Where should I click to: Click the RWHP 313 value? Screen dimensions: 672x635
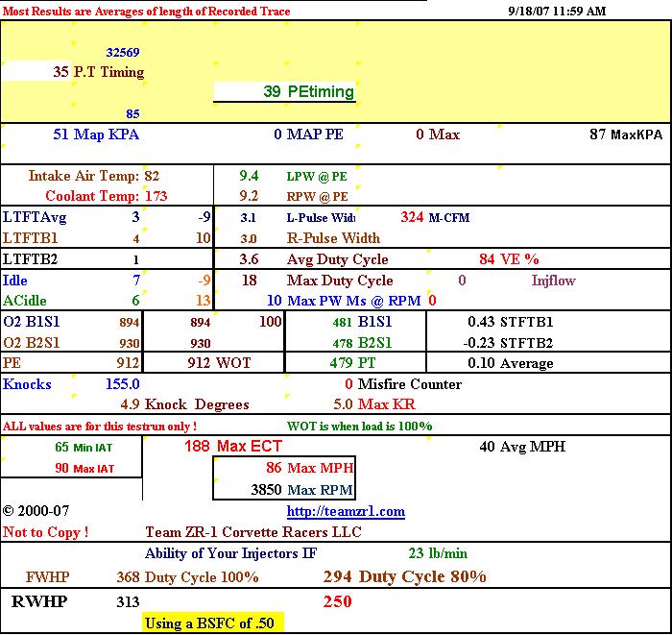[127, 601]
